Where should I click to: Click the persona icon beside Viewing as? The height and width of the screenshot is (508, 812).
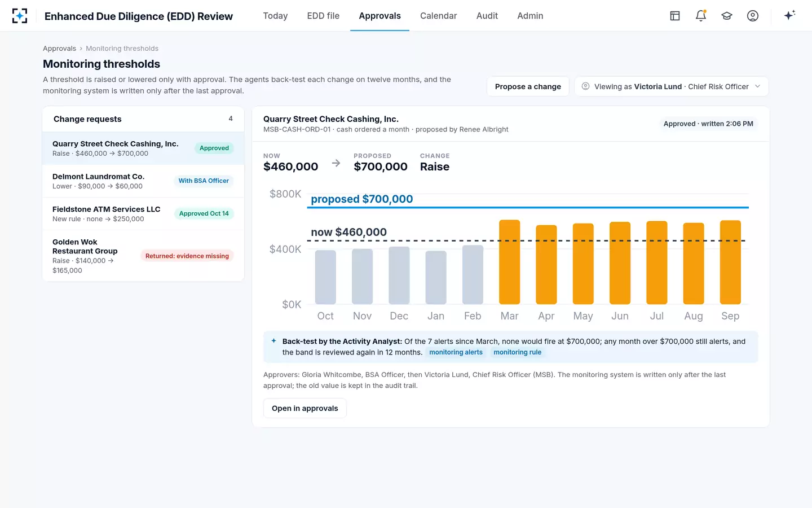click(x=586, y=86)
